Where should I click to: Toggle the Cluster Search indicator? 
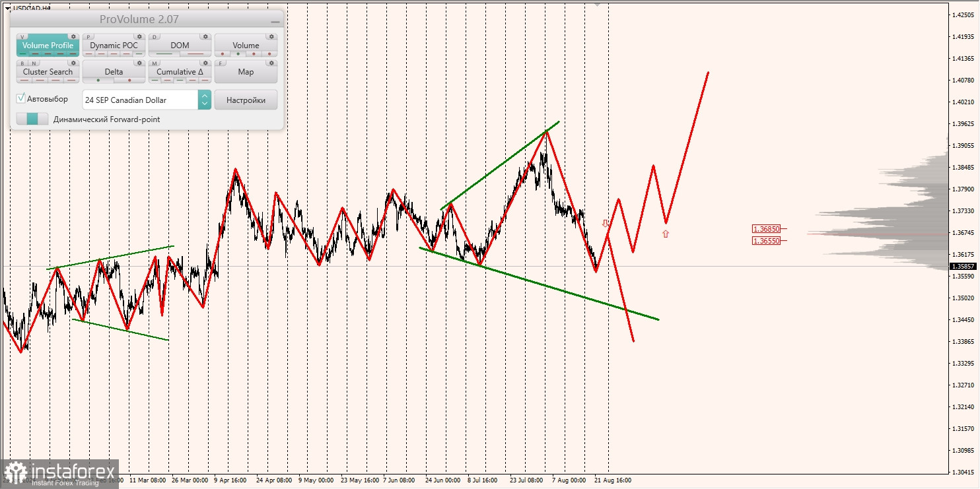pos(48,71)
